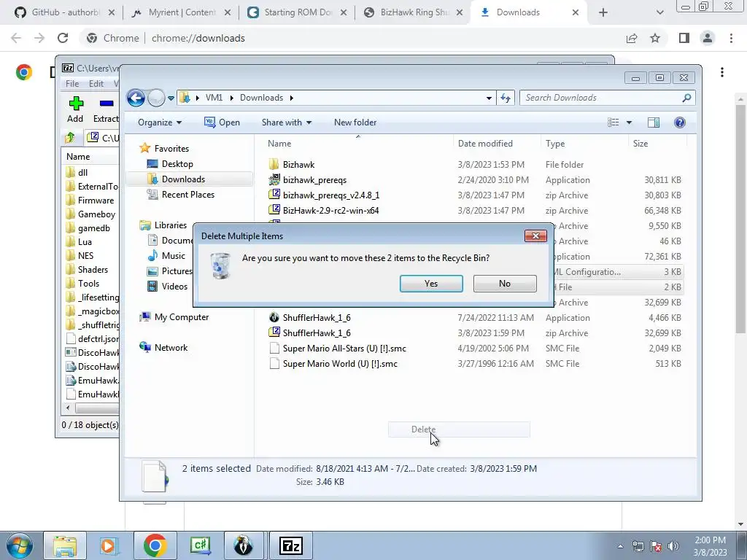This screenshot has height=560, width=747.
Task: Switch to BizHawk Ring Shuffler tab
Action: 413,12
